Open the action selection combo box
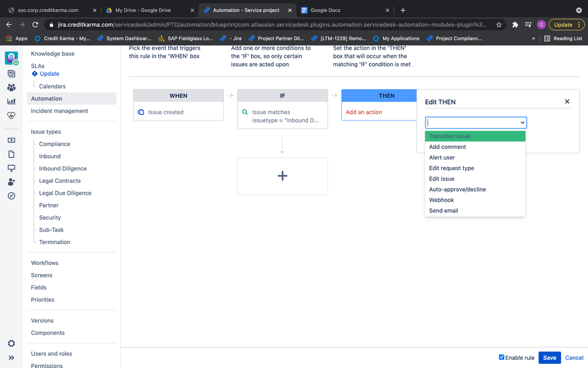 pos(476,123)
